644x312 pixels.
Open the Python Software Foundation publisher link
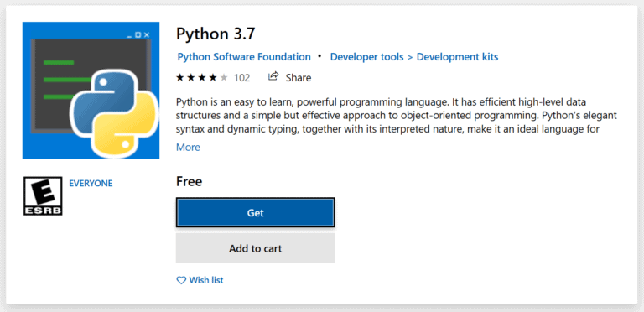[x=244, y=57]
